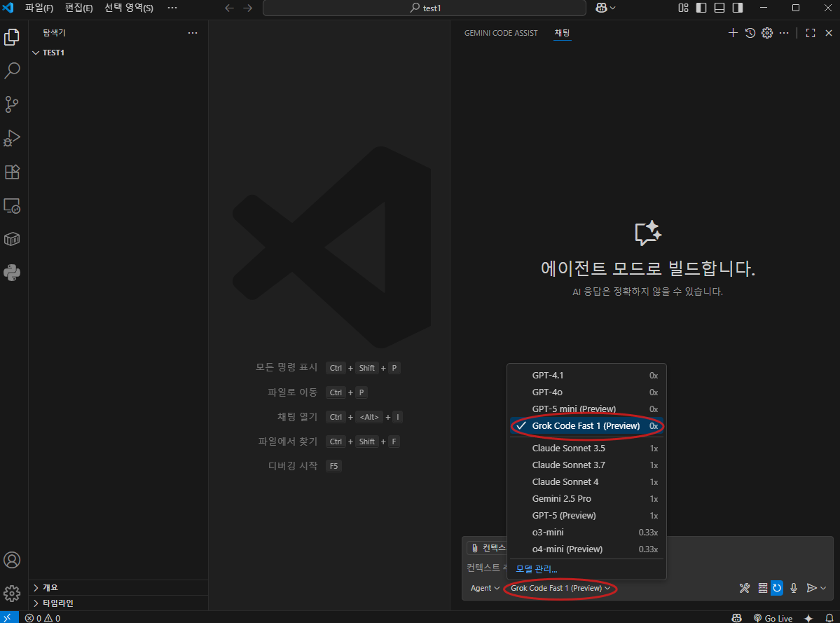Image resolution: width=840 pixels, height=623 pixels.
Task: Toggle the bottom panel layout button
Action: 719,8
